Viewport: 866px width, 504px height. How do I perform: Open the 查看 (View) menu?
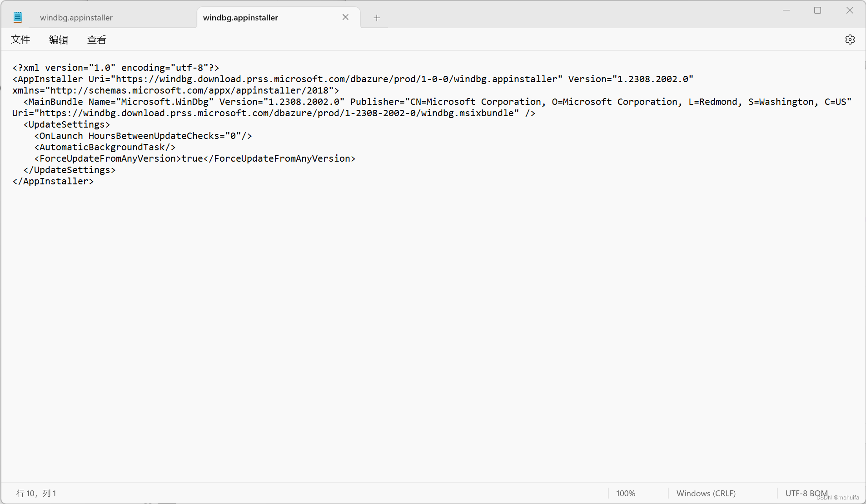coord(97,40)
